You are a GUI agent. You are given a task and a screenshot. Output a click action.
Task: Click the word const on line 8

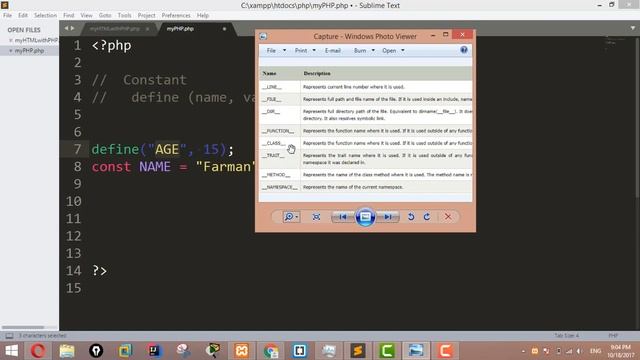[111, 167]
